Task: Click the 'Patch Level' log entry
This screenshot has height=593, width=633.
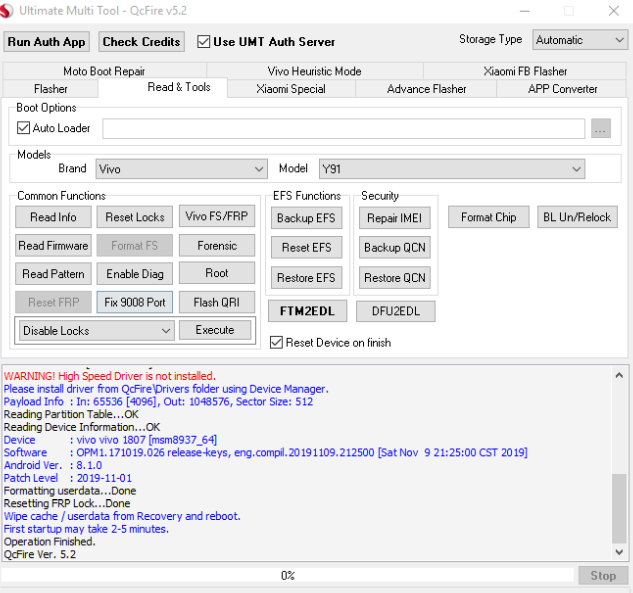Action: point(67,478)
